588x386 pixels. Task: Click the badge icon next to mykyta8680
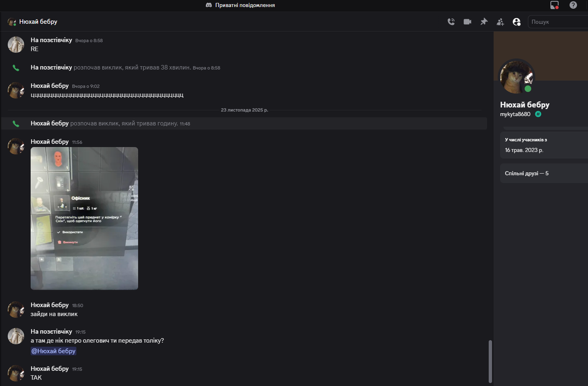click(x=538, y=114)
